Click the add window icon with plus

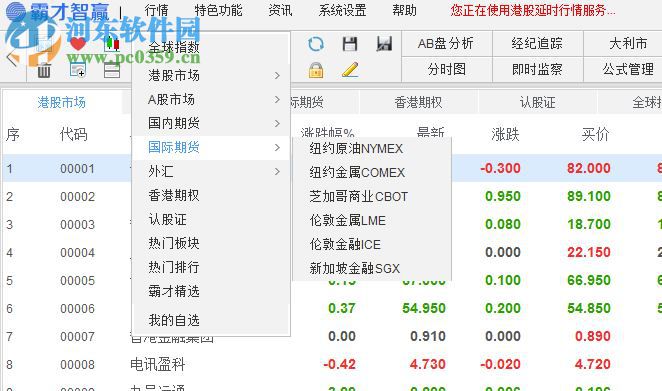[x=78, y=70]
